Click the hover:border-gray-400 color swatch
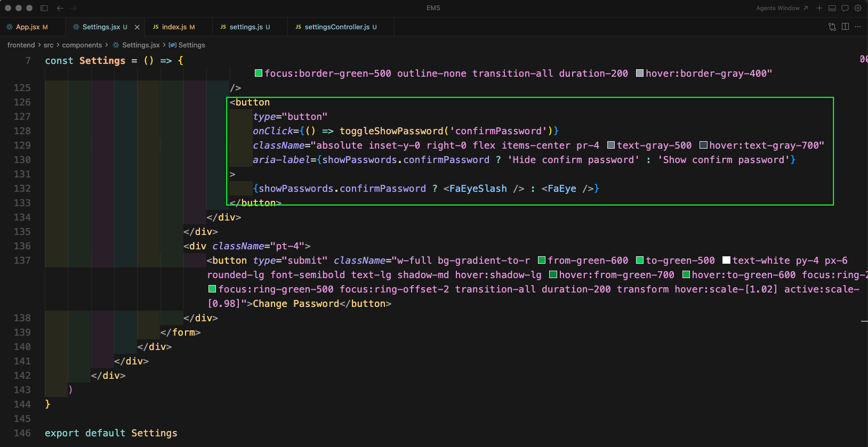 640,73
